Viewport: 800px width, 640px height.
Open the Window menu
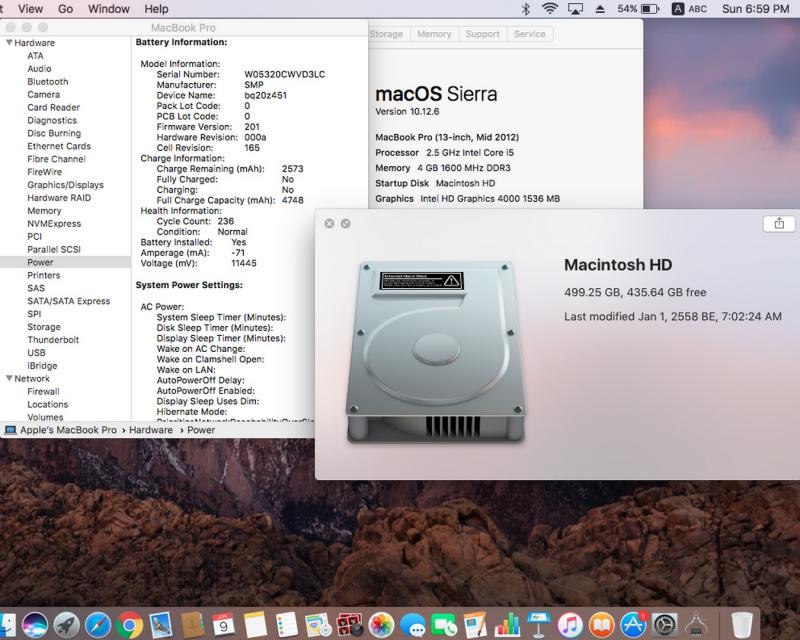pyautogui.click(x=108, y=9)
